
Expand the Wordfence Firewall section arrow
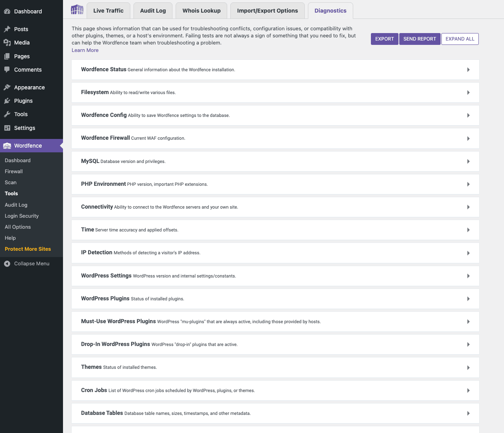tap(469, 139)
